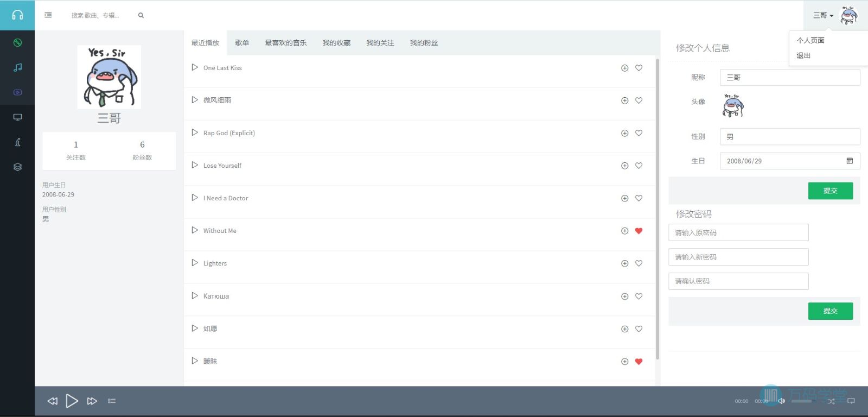Image resolution: width=868 pixels, height=417 pixels.
Task: Open the music note sidebar section
Action: 17,67
